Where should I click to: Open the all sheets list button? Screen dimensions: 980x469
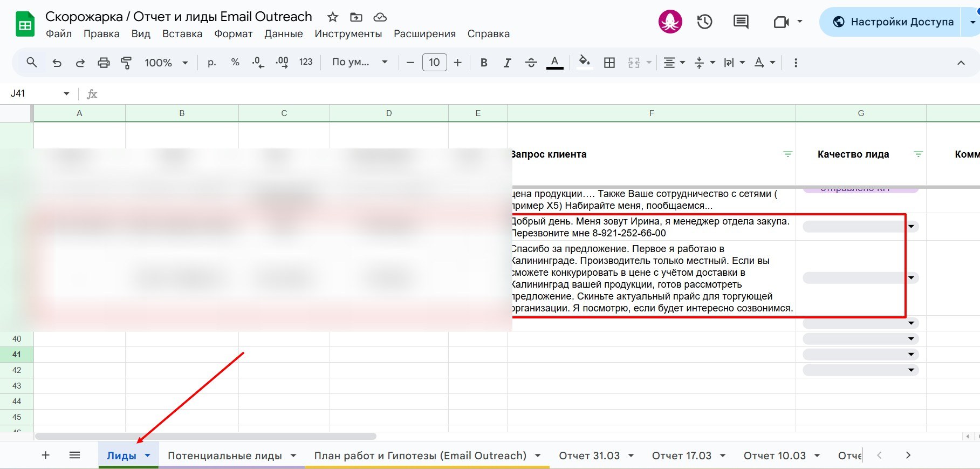[75, 455]
